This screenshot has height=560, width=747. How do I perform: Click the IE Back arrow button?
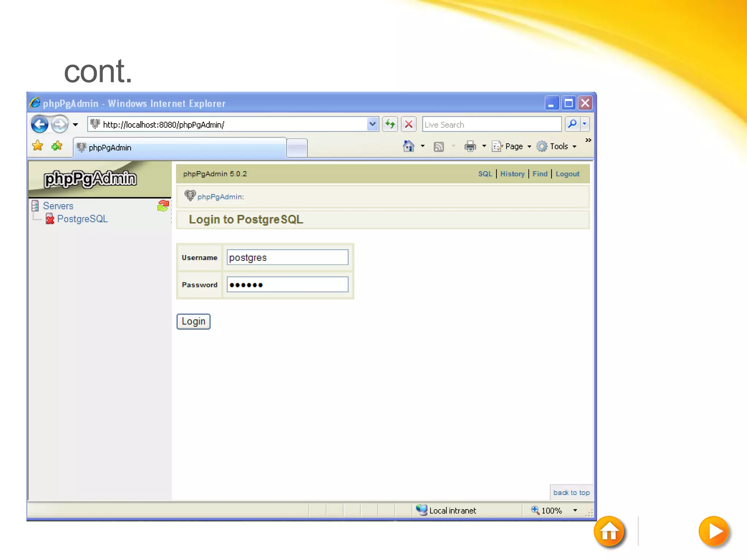coord(39,124)
